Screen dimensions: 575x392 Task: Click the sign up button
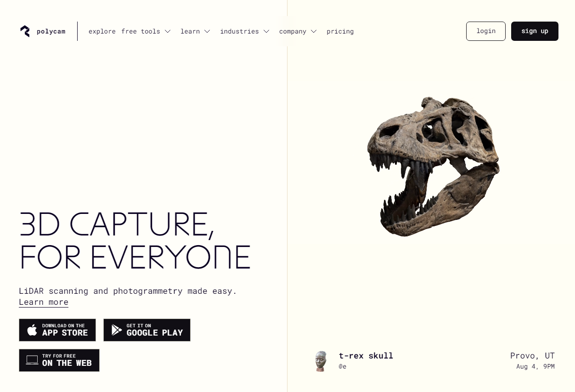[535, 31]
